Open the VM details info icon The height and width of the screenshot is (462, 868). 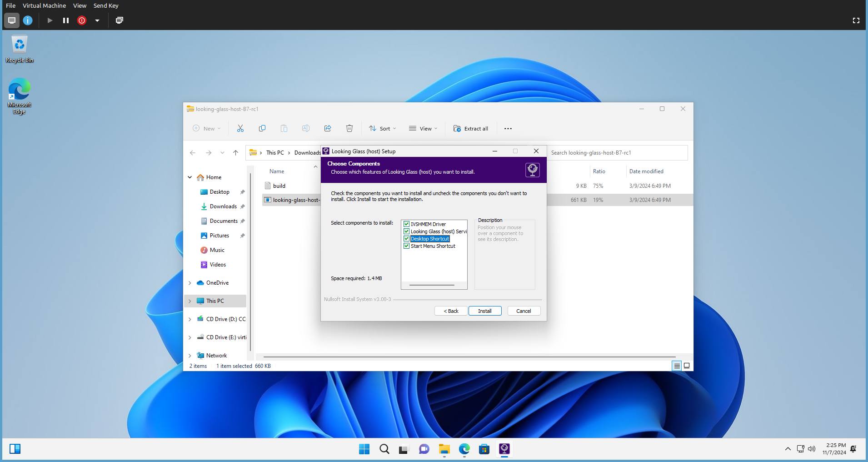(x=28, y=20)
